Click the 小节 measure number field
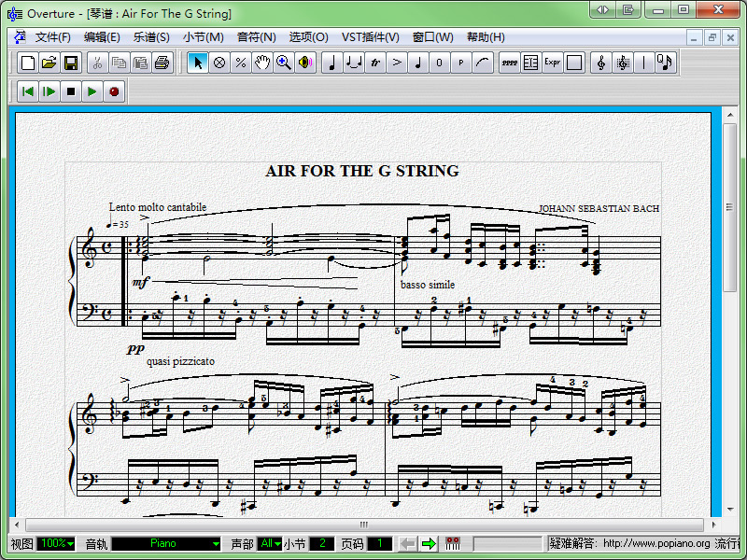747x560 pixels. click(x=322, y=543)
